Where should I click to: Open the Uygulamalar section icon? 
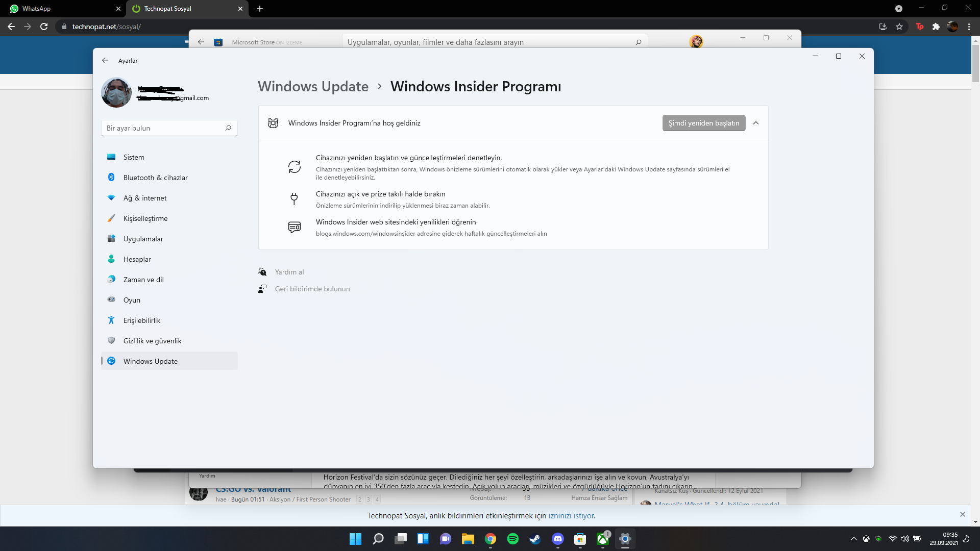coord(111,239)
